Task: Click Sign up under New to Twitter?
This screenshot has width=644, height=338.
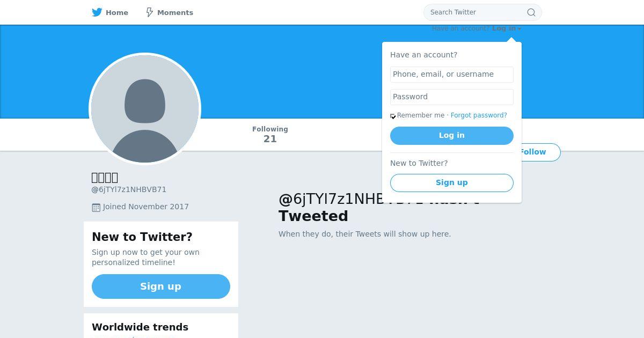Action: 161,286
